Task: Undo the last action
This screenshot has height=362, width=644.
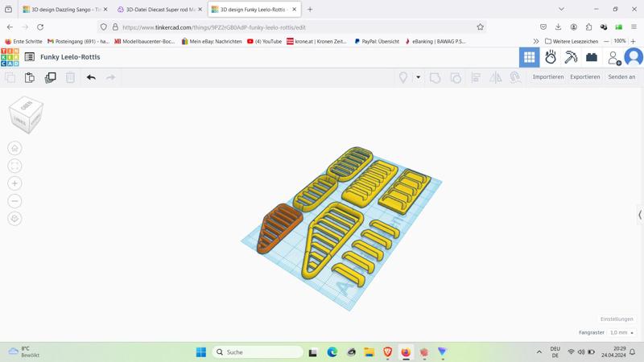Action: [91, 77]
